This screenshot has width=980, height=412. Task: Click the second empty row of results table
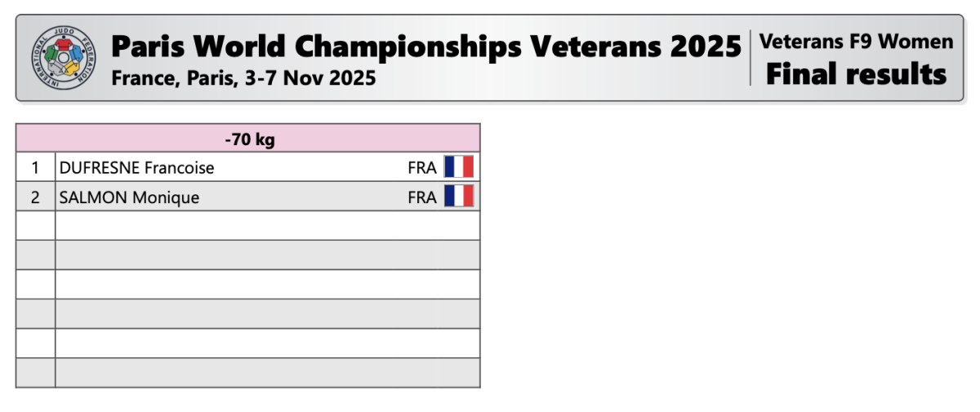point(267,255)
